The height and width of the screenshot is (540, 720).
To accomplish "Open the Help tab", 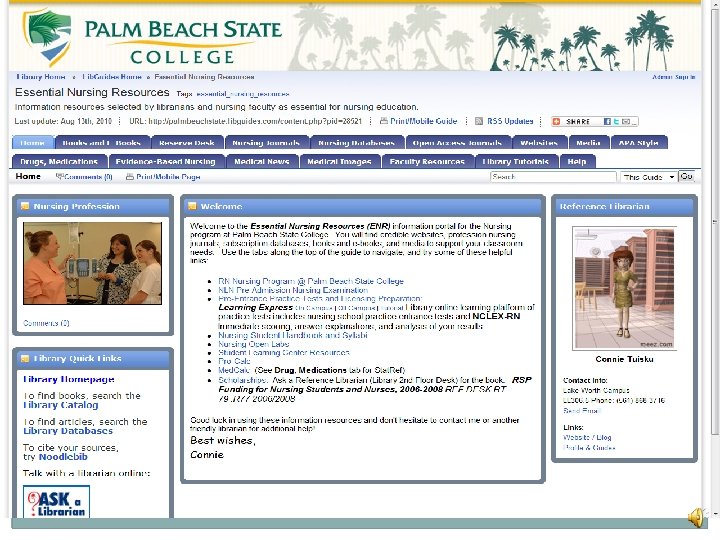I will pos(577,162).
